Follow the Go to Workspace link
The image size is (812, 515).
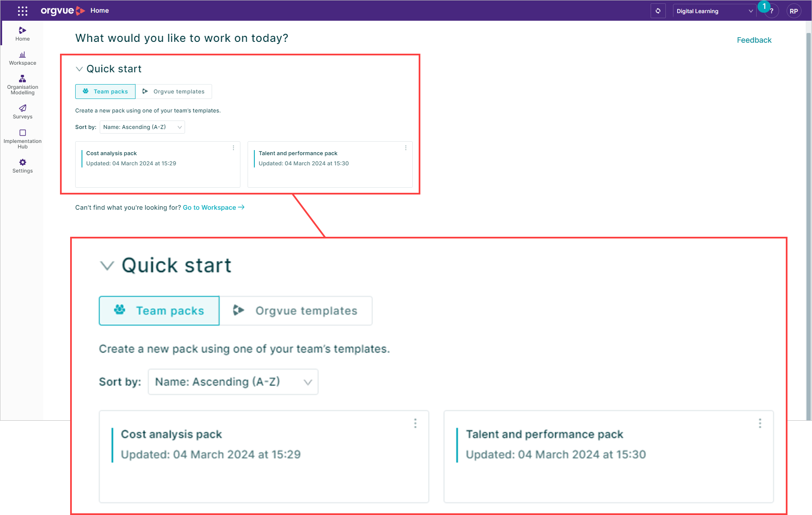[213, 207]
